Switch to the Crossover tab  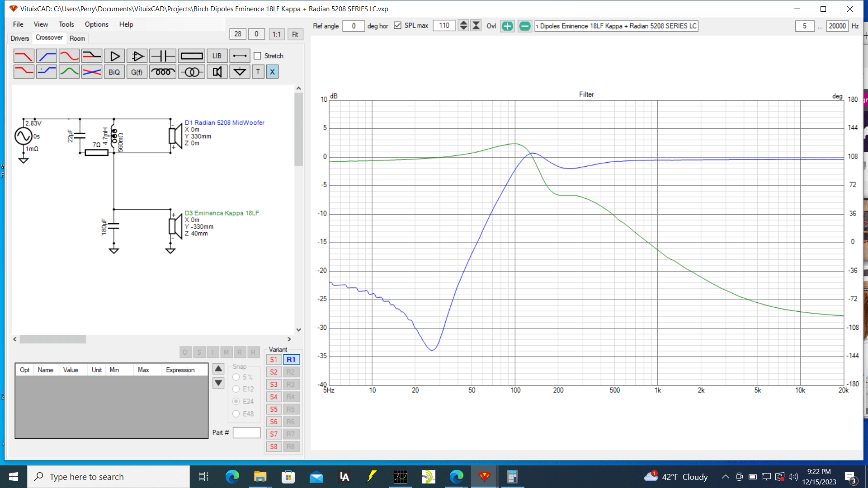tap(49, 38)
